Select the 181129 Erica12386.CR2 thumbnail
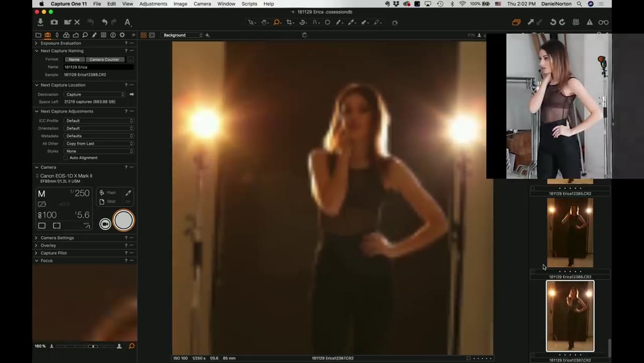The height and width of the screenshot is (363, 644). [x=570, y=233]
